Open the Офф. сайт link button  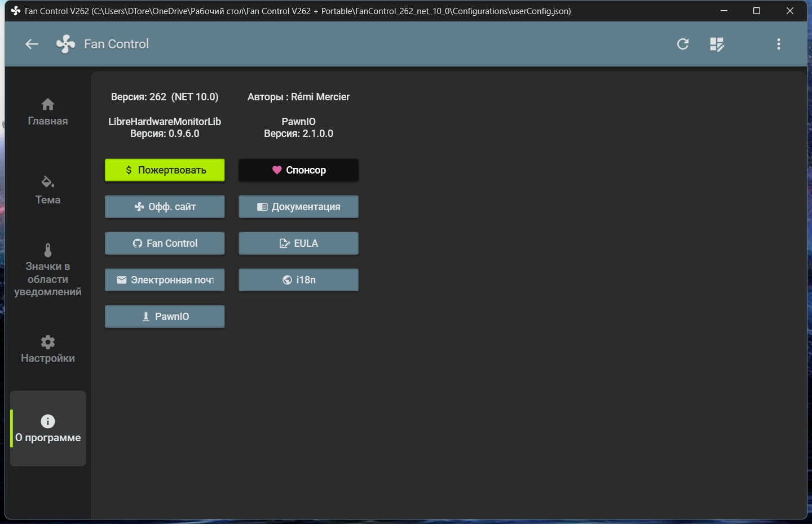[165, 207]
